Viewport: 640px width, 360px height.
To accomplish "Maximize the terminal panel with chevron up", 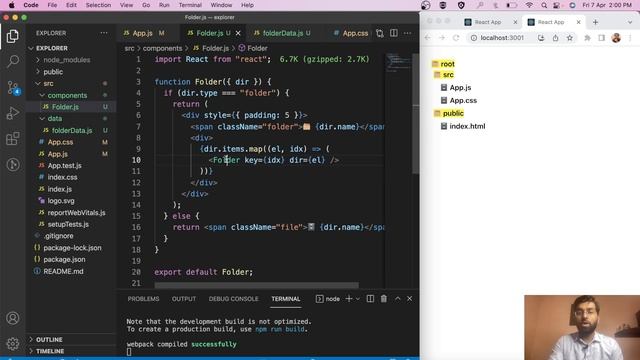I will tap(398, 299).
